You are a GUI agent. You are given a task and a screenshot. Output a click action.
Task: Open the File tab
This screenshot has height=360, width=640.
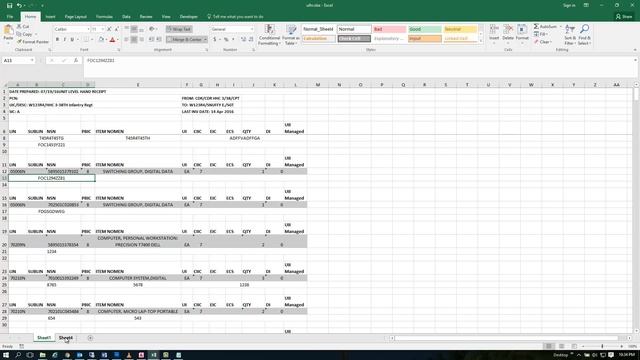tap(10, 17)
